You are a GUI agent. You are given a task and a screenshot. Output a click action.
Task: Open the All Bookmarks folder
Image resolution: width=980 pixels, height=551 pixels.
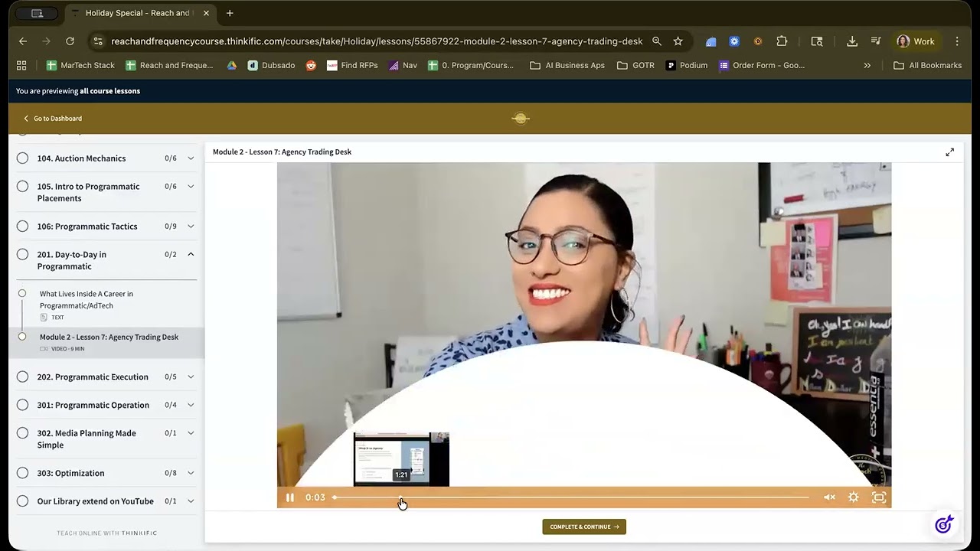928,66
